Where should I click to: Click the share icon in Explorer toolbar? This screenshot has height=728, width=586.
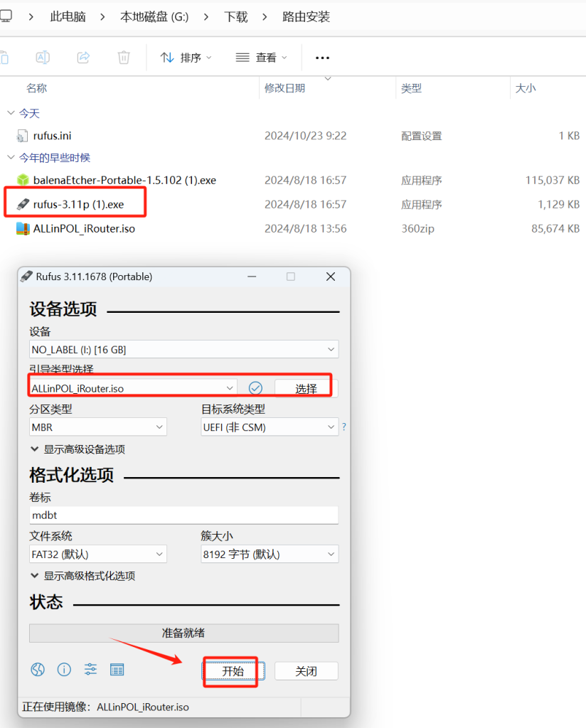tap(83, 58)
